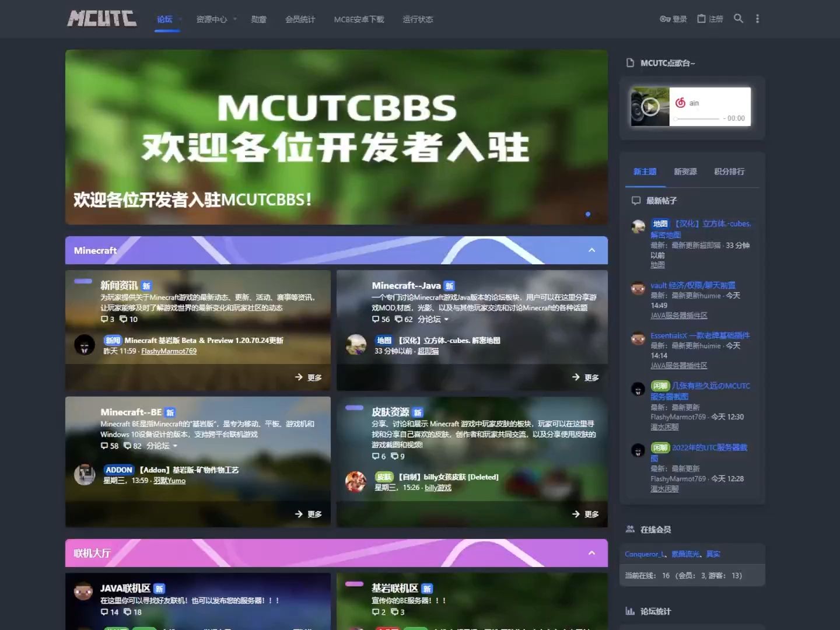The width and height of the screenshot is (840, 630).
Task: Switch to the 新主题 tab
Action: coord(645,171)
